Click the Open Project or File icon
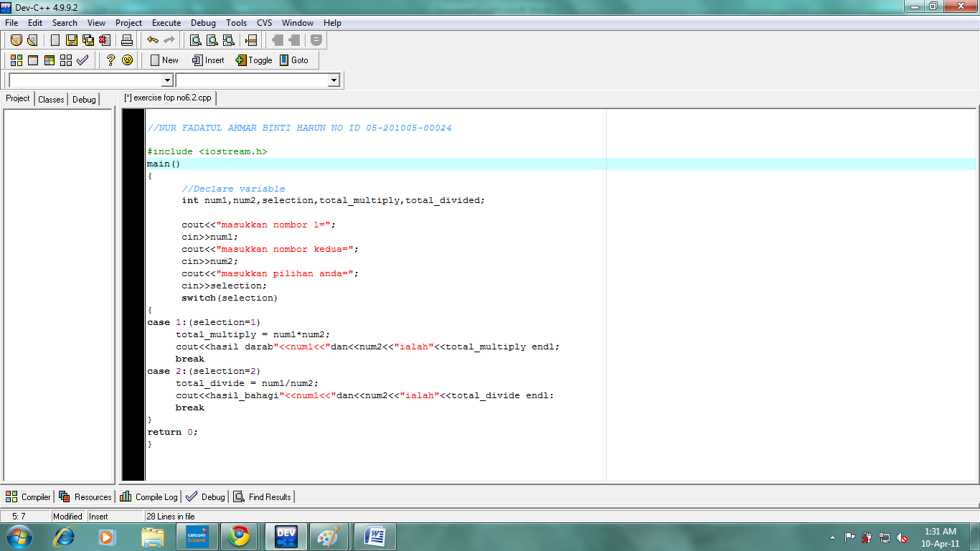Screen dimensions: 980x551 click(x=16, y=40)
